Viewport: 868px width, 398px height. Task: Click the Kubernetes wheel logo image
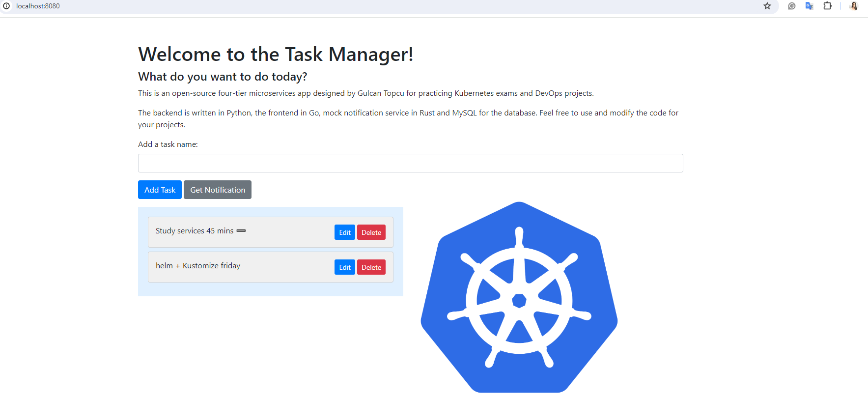coord(519,297)
